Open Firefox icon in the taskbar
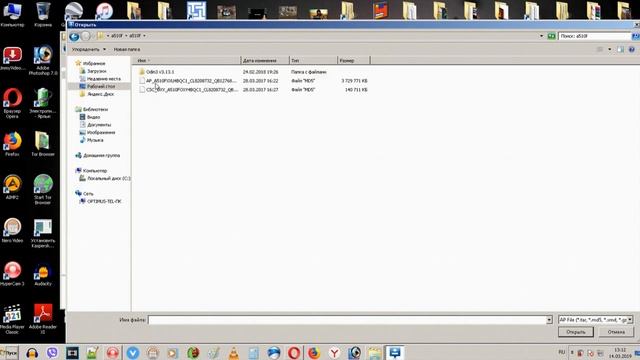 313,353
